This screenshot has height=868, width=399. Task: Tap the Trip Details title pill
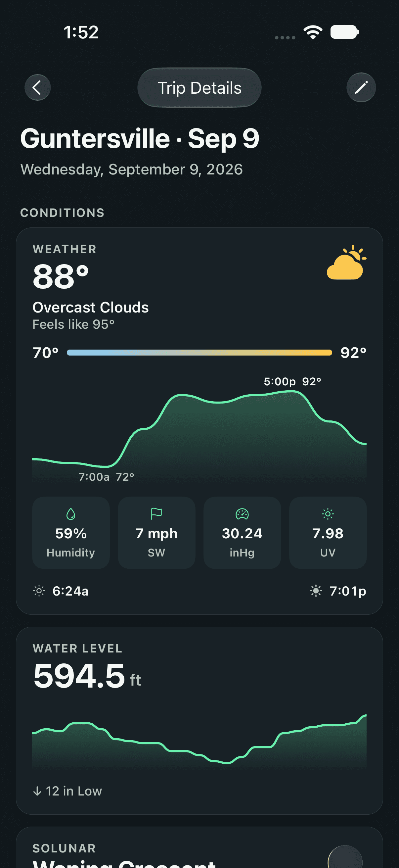pyautogui.click(x=199, y=88)
